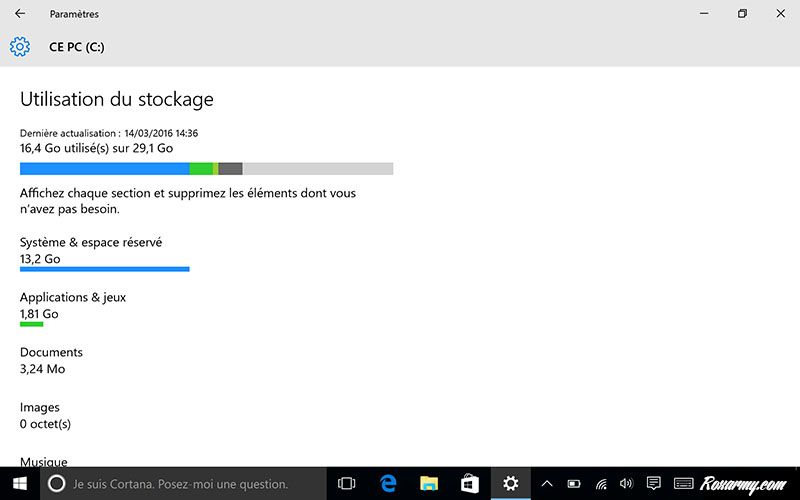Select the Documents storage category
Screen dimensions: 800x500
51,360
